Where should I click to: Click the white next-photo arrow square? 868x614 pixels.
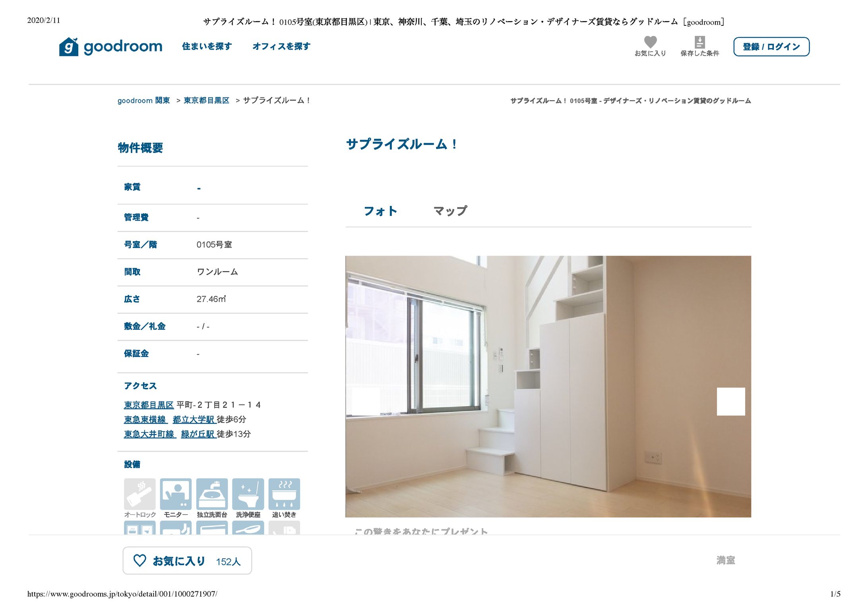tap(730, 401)
